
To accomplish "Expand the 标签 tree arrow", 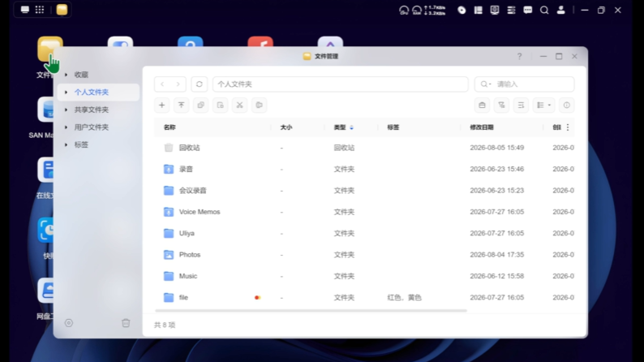I will [x=67, y=144].
